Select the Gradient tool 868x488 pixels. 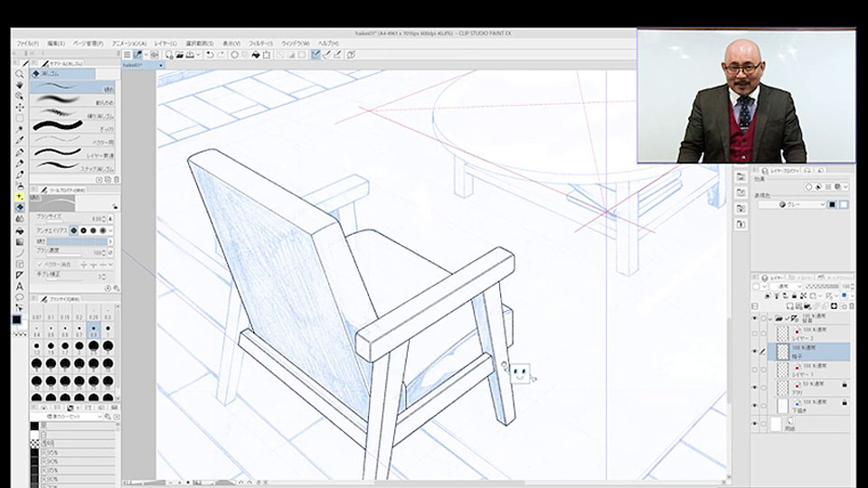coord(20,242)
